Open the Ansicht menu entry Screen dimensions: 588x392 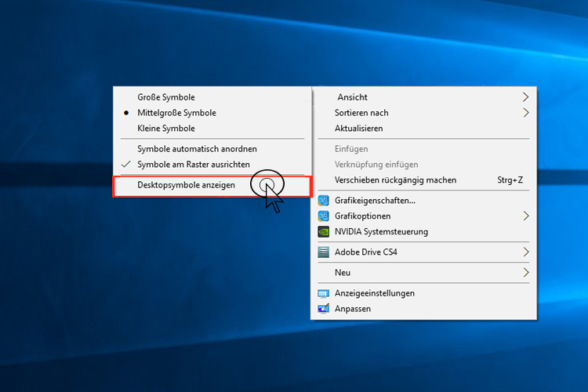click(423, 97)
